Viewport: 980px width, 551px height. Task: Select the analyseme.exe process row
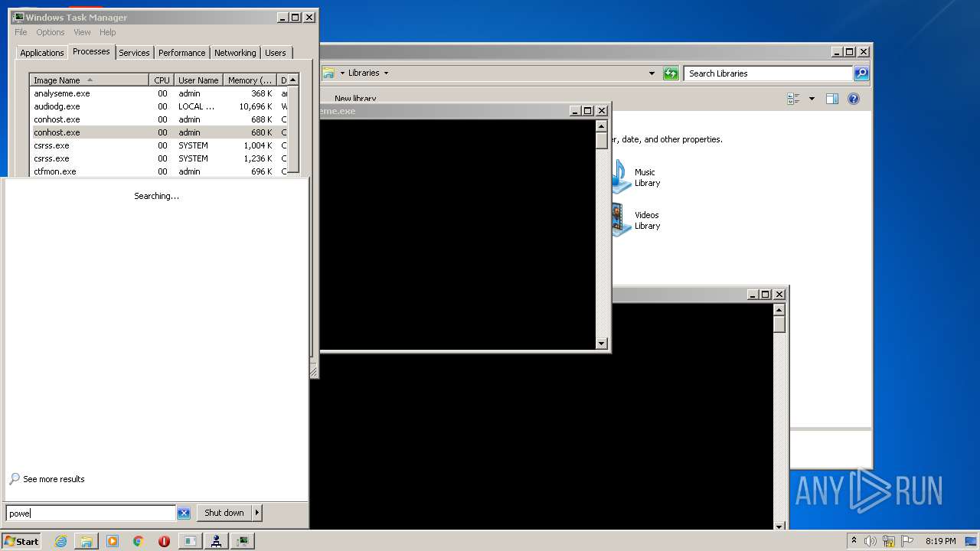158,93
